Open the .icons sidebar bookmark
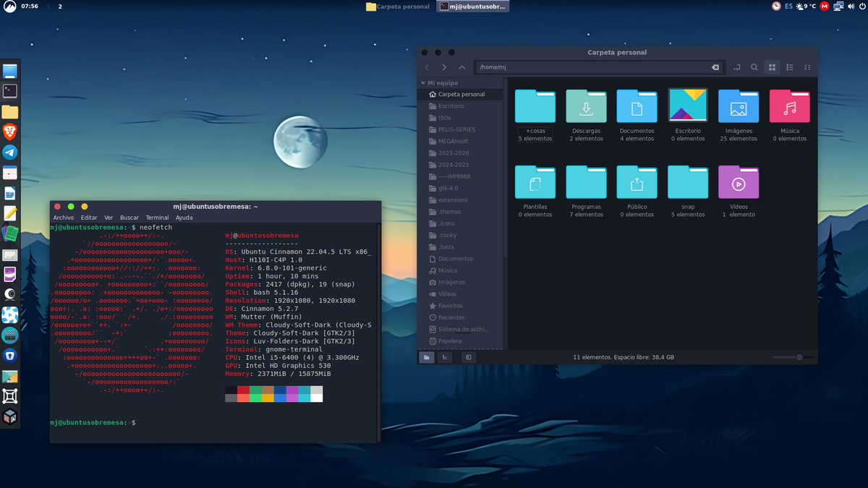The image size is (868, 488). tap(461, 223)
